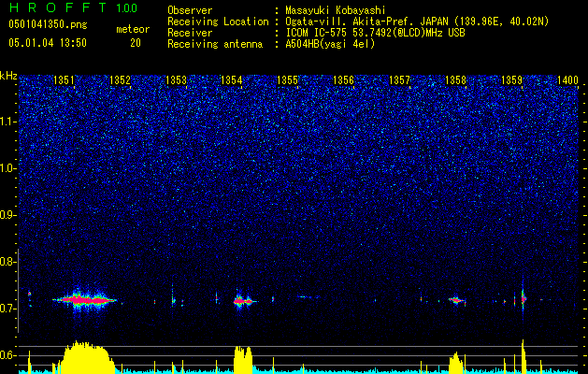The width and height of the screenshot is (588, 374).
Task: Click the 1358 time marker
Action: [x=455, y=80]
